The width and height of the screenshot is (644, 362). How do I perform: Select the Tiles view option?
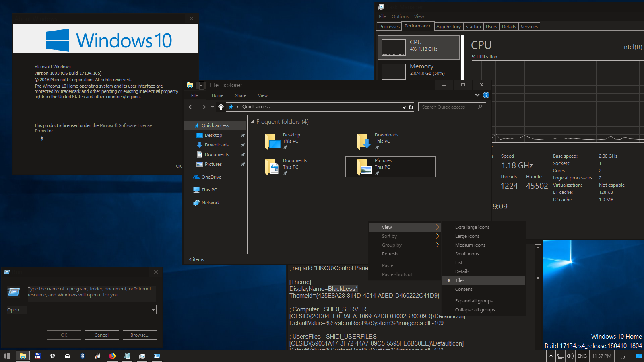point(460,280)
